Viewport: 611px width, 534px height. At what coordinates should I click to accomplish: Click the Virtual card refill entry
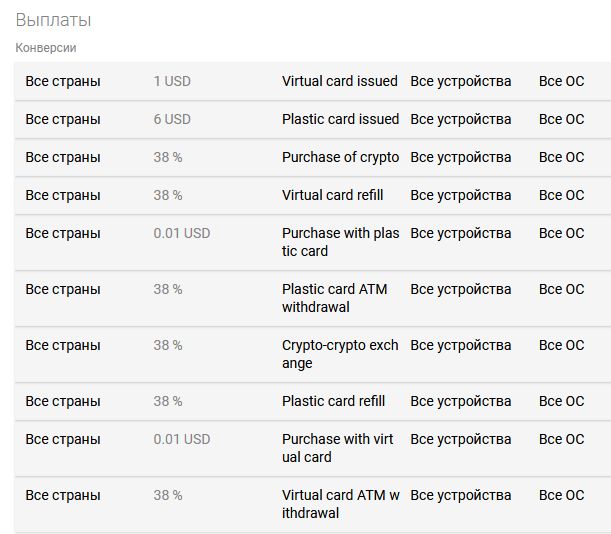click(313, 195)
